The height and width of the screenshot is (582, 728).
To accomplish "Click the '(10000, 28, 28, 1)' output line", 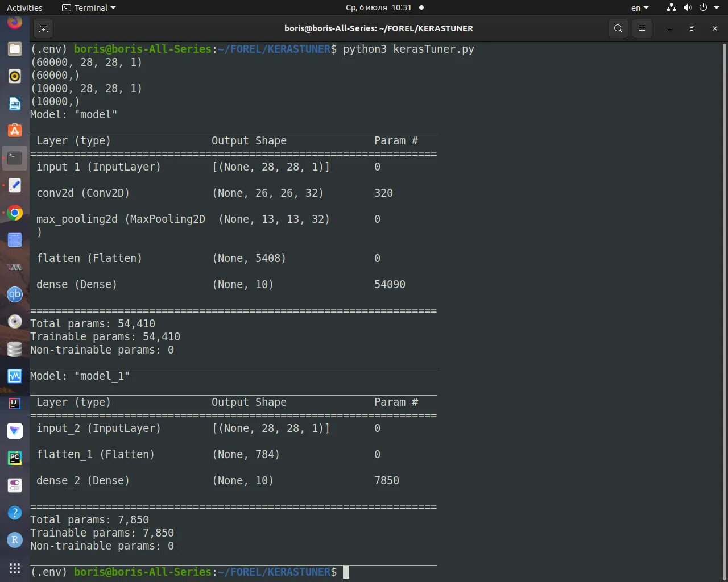I will pyautogui.click(x=86, y=88).
